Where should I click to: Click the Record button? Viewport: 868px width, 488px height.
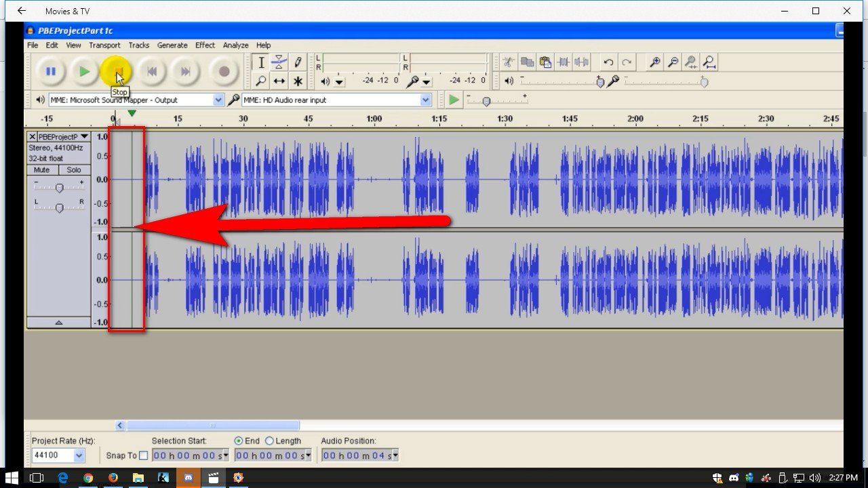(x=224, y=71)
